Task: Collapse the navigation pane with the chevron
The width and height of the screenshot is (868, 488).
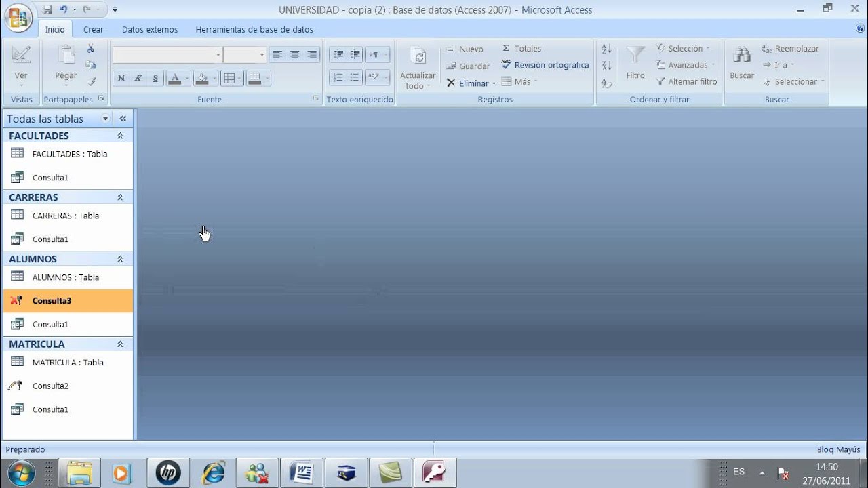Action: [123, 119]
